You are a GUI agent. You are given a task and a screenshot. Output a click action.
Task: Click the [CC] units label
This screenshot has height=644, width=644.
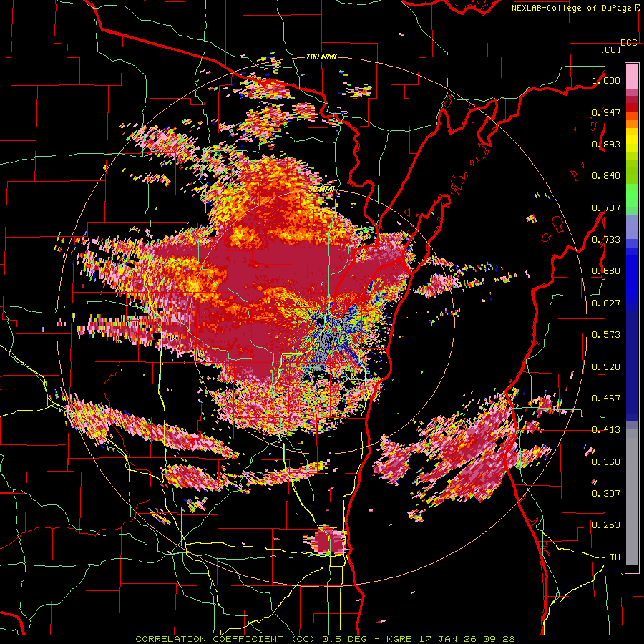click(610, 49)
